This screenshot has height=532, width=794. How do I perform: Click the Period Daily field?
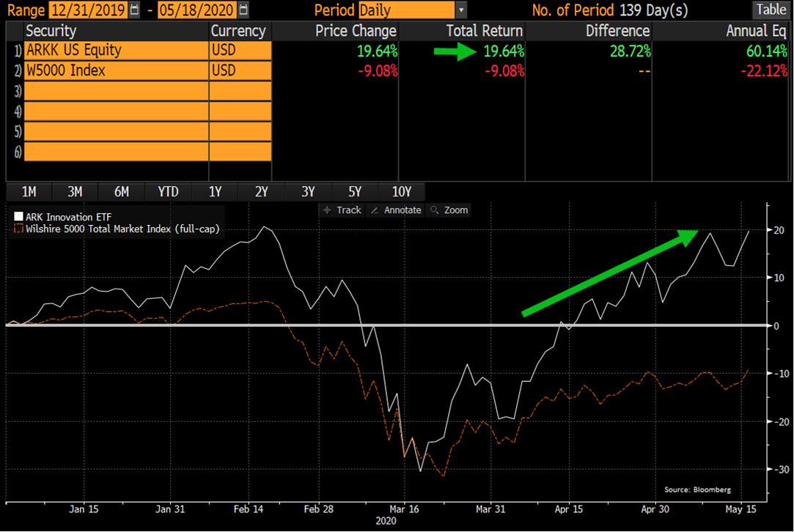click(407, 10)
